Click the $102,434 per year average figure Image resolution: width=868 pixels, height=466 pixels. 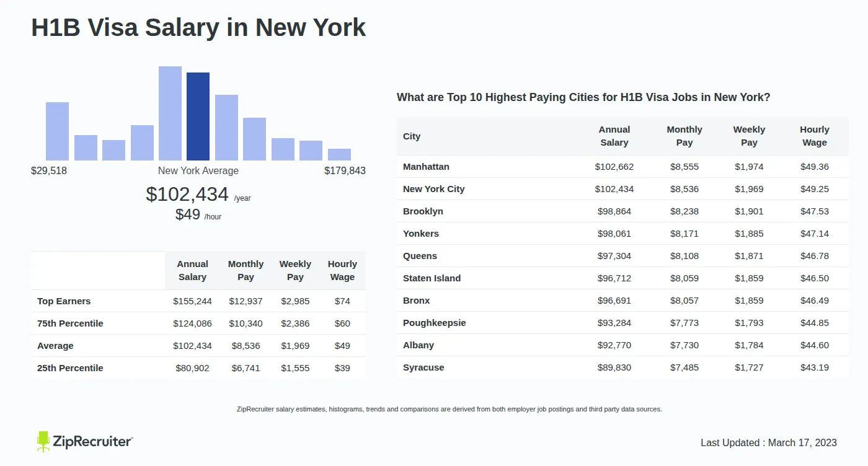(x=187, y=195)
